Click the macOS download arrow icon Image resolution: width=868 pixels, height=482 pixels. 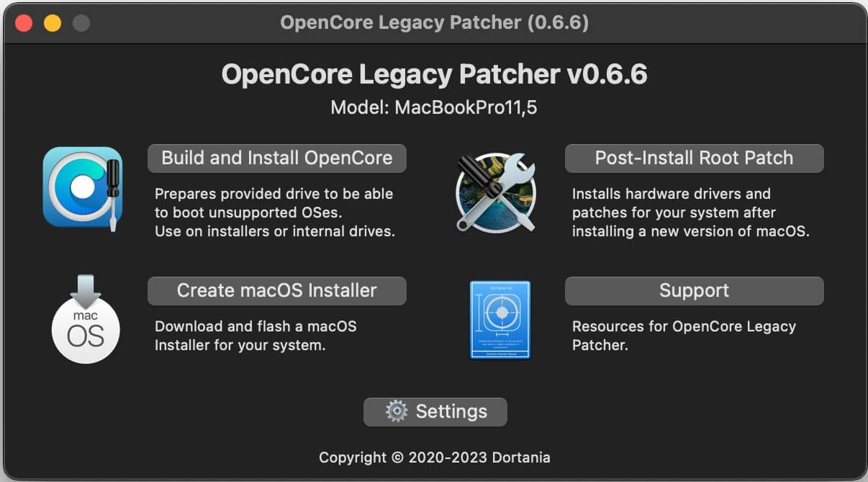pyautogui.click(x=86, y=319)
